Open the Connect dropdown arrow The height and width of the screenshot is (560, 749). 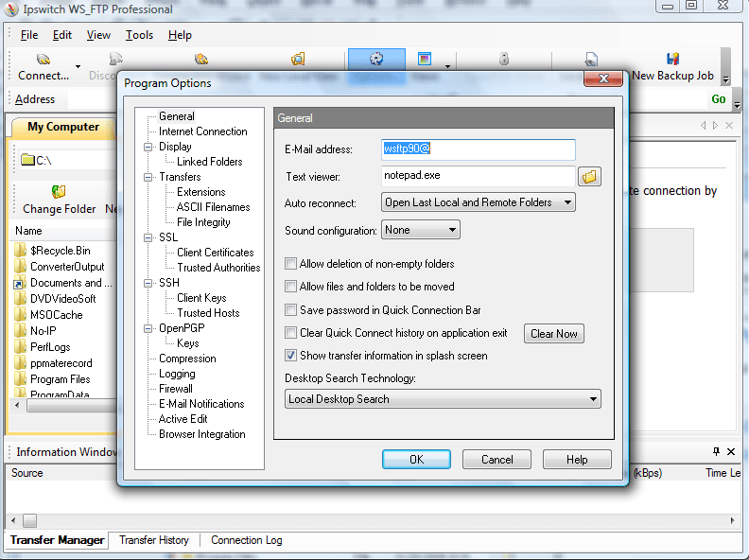[78, 66]
